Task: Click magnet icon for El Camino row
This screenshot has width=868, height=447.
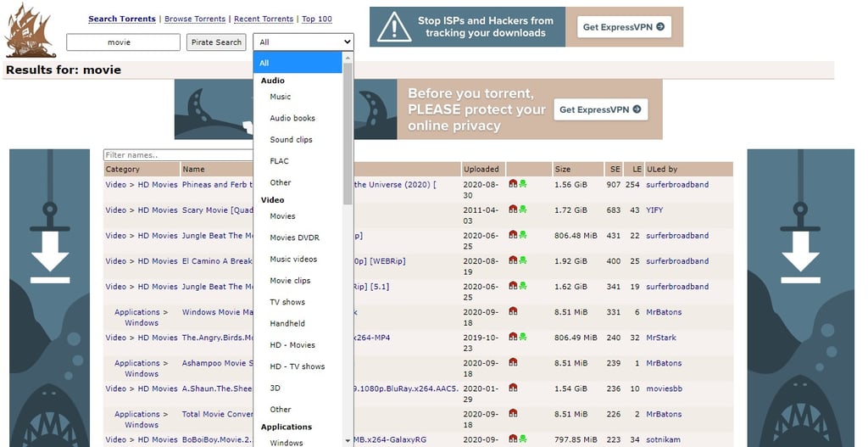Action: coord(513,260)
